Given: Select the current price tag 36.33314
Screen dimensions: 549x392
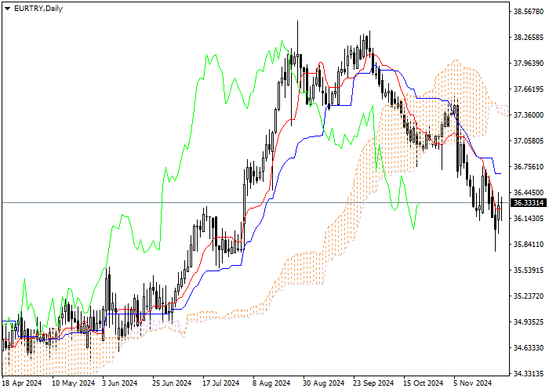Looking at the screenshot, I should pyautogui.click(x=529, y=202).
